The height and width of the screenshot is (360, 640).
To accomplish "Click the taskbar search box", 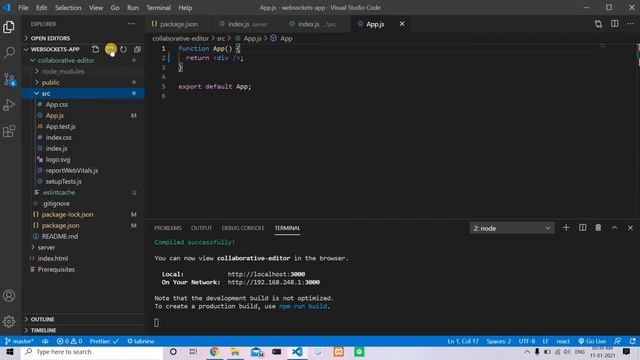I will point(92,352).
